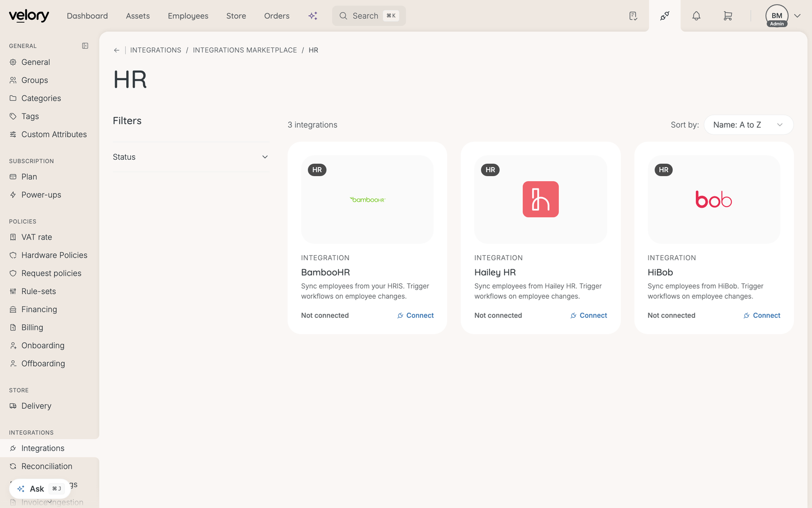
Task: Click the integrations plug icon in header
Action: 665,16
